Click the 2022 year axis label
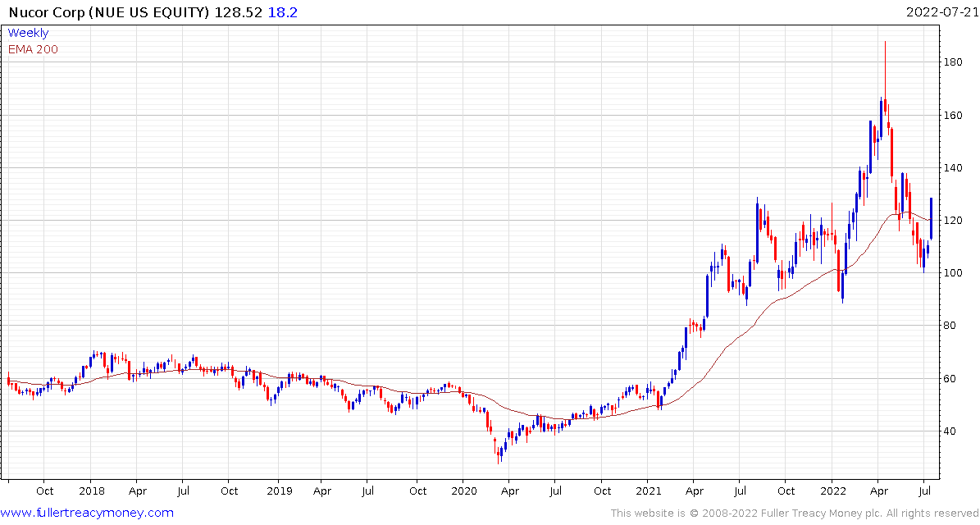The width and height of the screenshot is (980, 525). coord(832,491)
